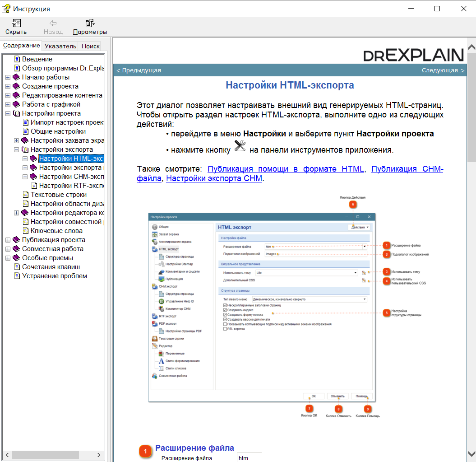This screenshot has height=462, width=476.
Task: Expand the Настройки CHM-эксп node
Action: point(25,177)
